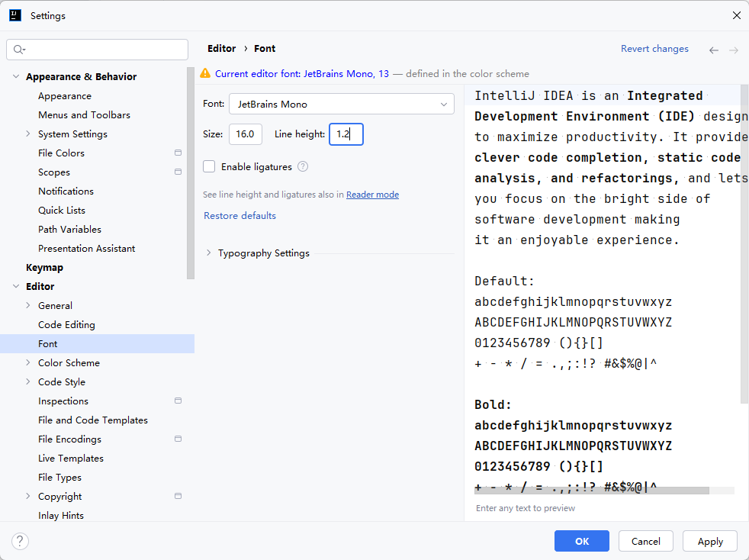Open Code Editing settings
749x560 pixels.
click(66, 325)
